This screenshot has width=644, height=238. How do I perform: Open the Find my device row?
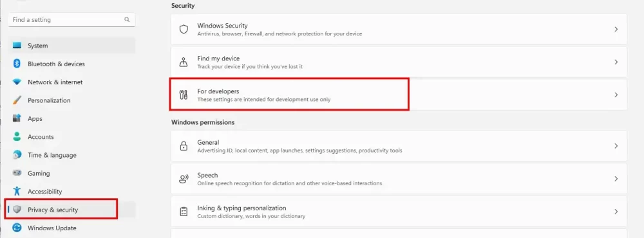399,62
